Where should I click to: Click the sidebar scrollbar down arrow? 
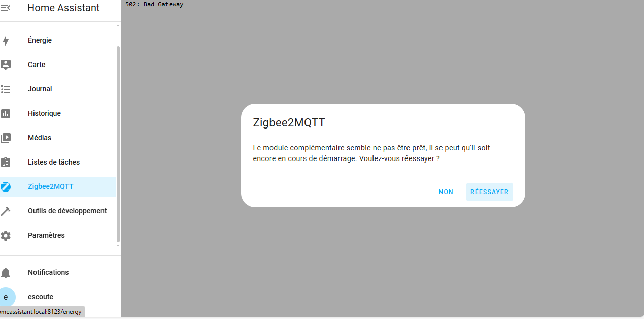118,246
